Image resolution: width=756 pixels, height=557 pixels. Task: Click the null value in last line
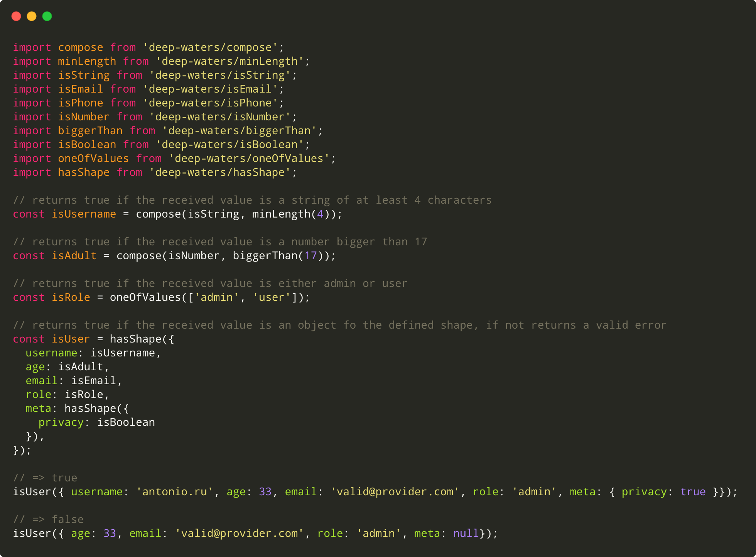[x=466, y=533]
